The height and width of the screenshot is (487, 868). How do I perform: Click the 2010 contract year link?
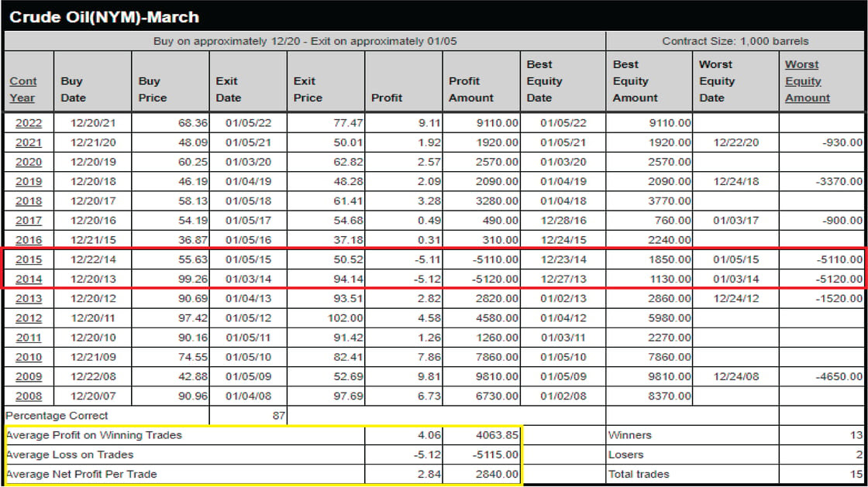pos(29,357)
